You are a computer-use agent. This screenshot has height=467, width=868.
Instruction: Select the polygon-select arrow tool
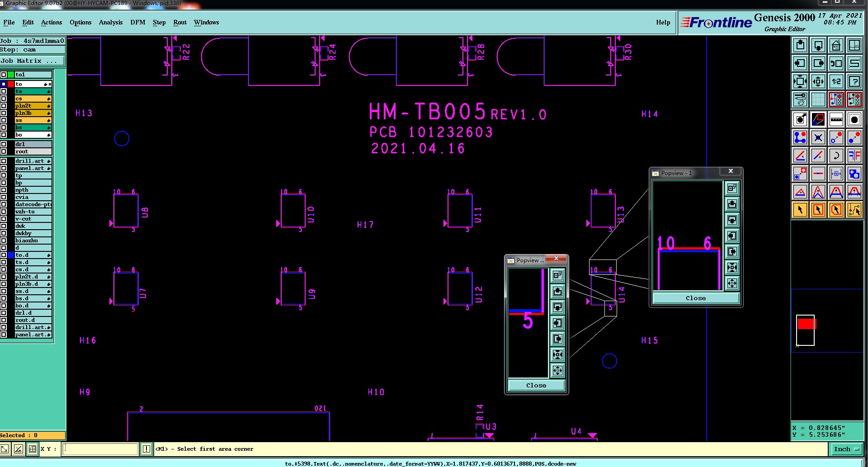(836, 210)
